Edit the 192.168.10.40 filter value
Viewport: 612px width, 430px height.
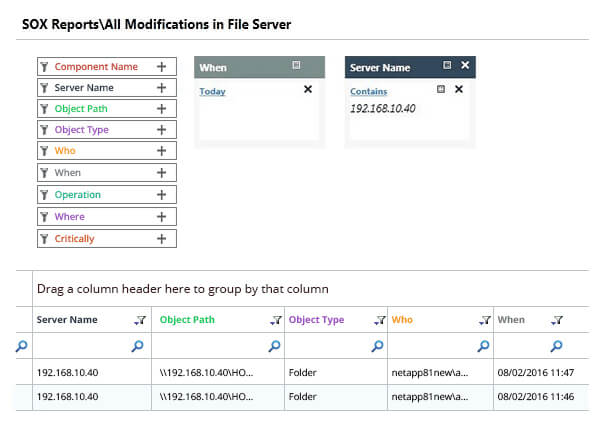click(x=382, y=108)
